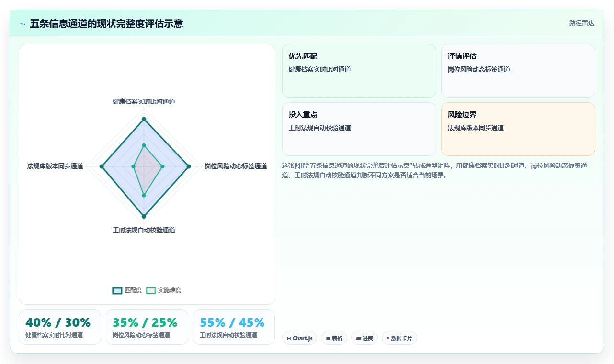Click radar axis label 工时法规自动校验通道
The height and width of the screenshot is (364, 614).
coord(144,230)
